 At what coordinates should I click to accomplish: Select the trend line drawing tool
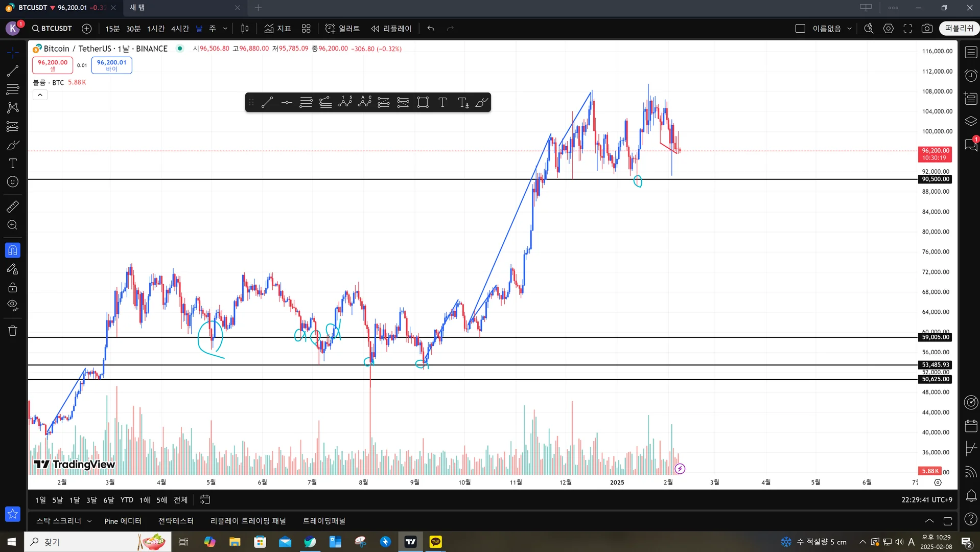[13, 71]
